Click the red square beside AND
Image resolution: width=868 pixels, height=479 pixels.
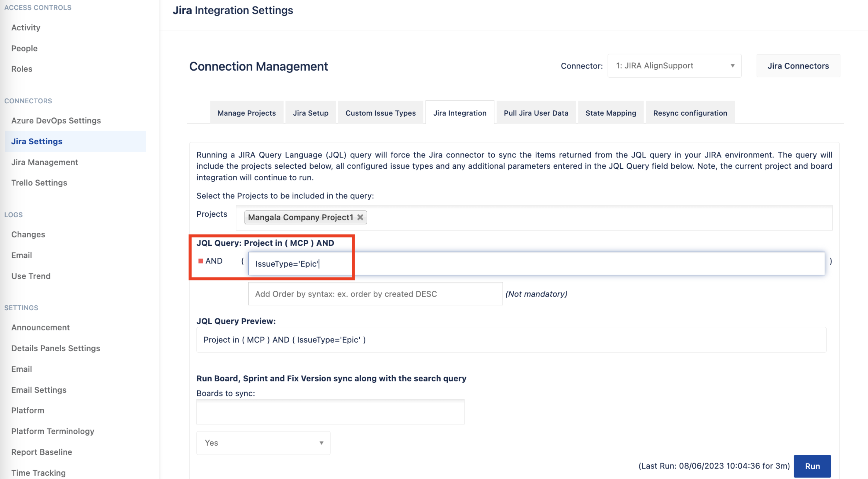click(x=201, y=261)
